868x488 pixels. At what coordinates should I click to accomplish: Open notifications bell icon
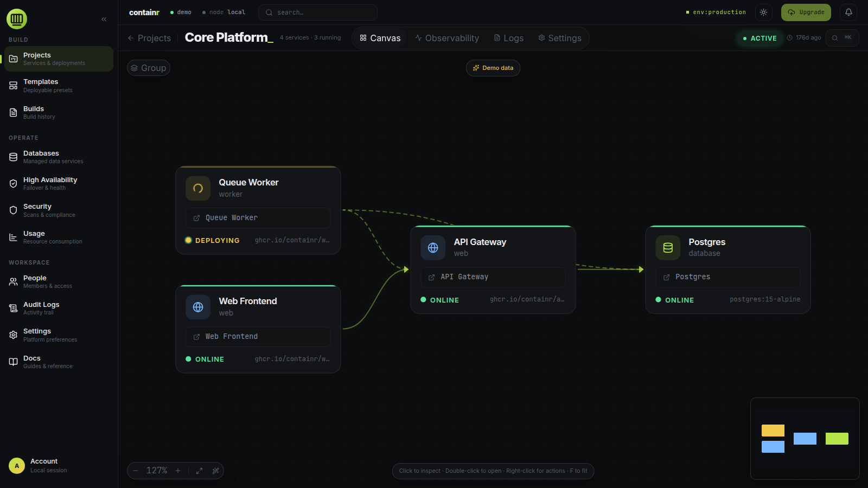click(848, 12)
